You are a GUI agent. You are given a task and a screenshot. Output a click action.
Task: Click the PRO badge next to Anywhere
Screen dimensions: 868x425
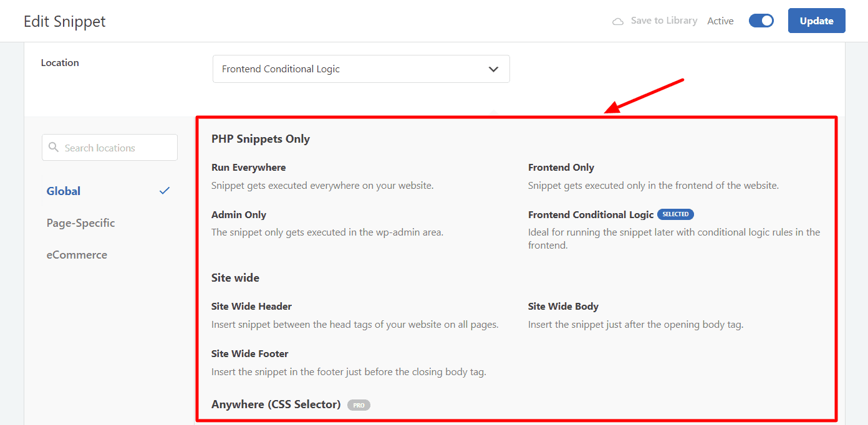coord(359,405)
